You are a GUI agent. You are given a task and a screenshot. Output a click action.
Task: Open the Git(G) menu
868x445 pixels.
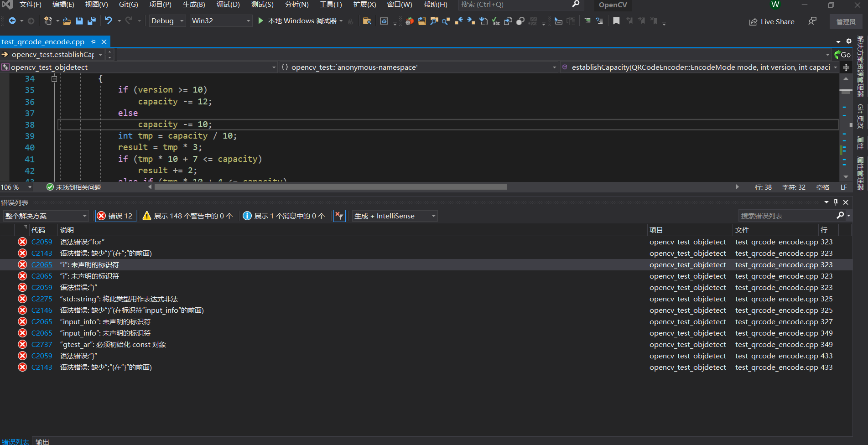tap(129, 5)
